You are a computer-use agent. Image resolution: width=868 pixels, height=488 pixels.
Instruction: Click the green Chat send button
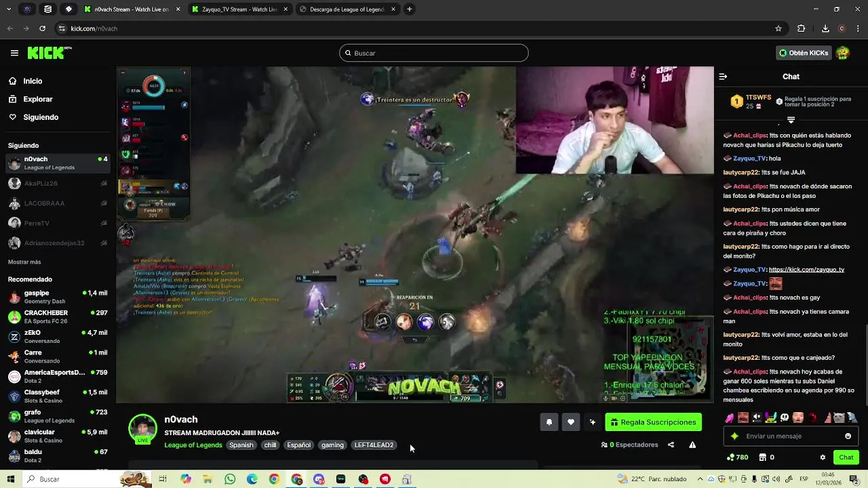point(846,457)
